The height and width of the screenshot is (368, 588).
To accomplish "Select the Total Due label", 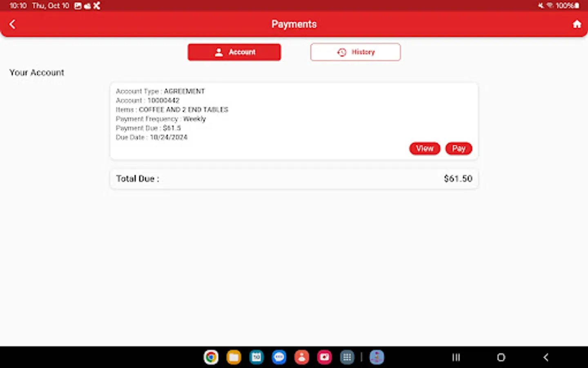I will (138, 179).
